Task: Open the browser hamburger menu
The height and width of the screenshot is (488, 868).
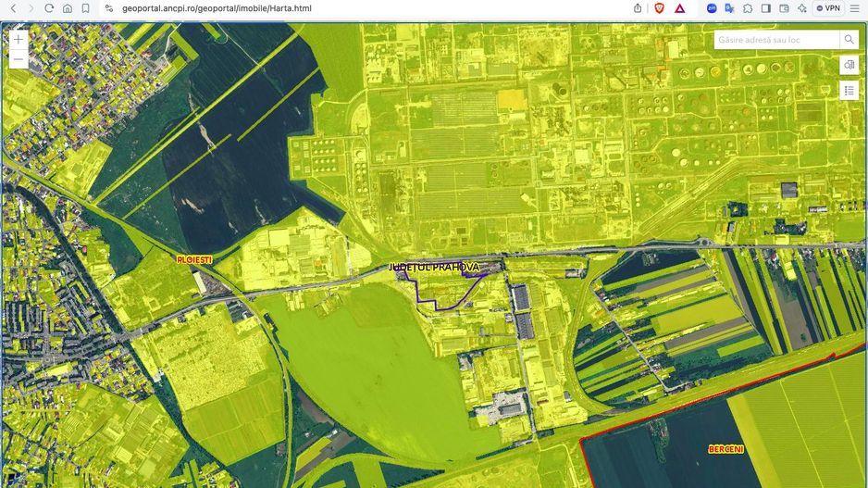Action: coord(855,8)
